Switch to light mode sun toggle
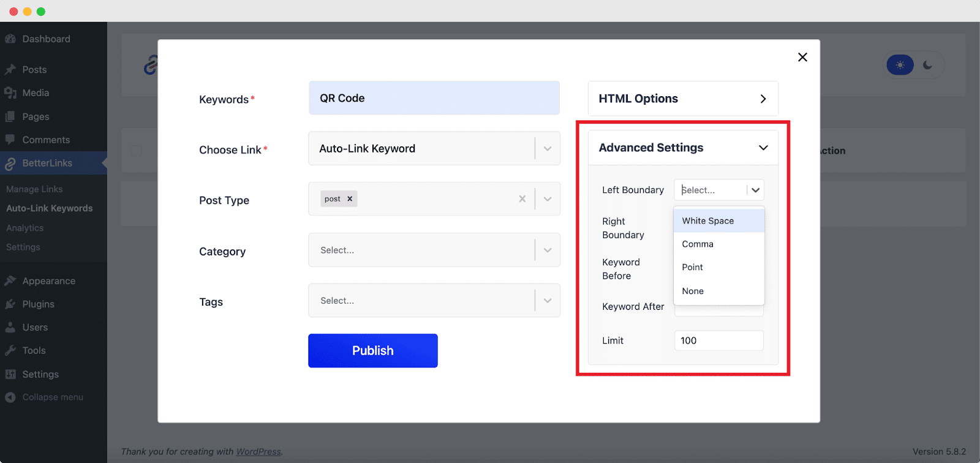The width and height of the screenshot is (980, 463). click(900, 65)
